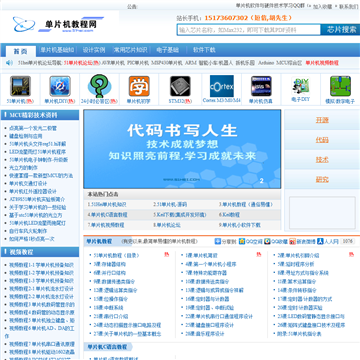Open the 键盘检测与应用 article
The height and width of the screenshot is (360, 360).
pyautogui.click(x=26, y=136)
